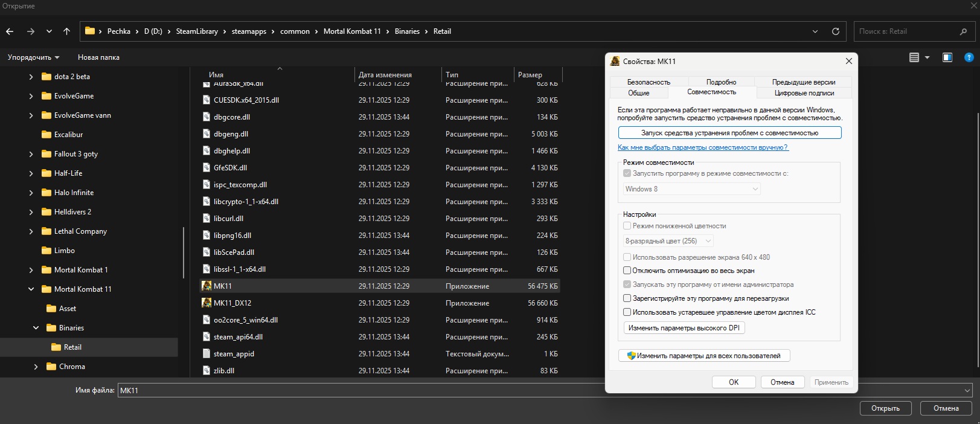Toggle 640 x 480 screen resolution checkbox

pyautogui.click(x=627, y=257)
